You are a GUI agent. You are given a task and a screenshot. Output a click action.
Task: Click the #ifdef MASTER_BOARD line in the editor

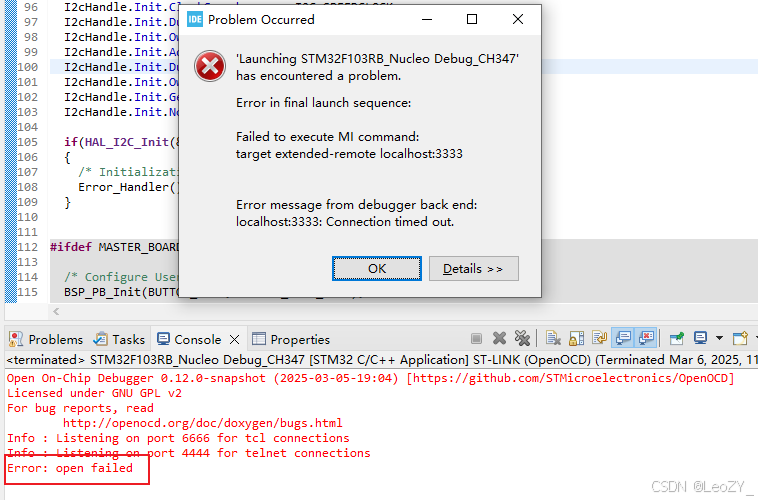115,247
